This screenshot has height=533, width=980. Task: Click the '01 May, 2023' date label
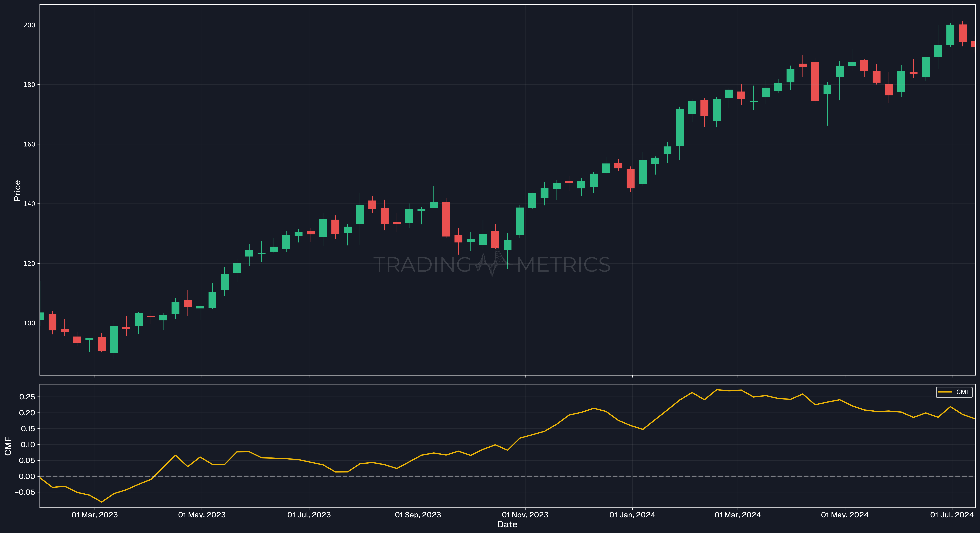pyautogui.click(x=202, y=515)
